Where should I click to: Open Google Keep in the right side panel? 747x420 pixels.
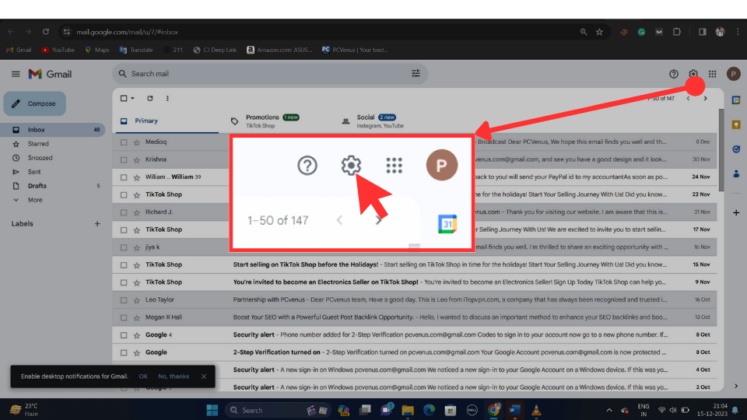[736, 125]
